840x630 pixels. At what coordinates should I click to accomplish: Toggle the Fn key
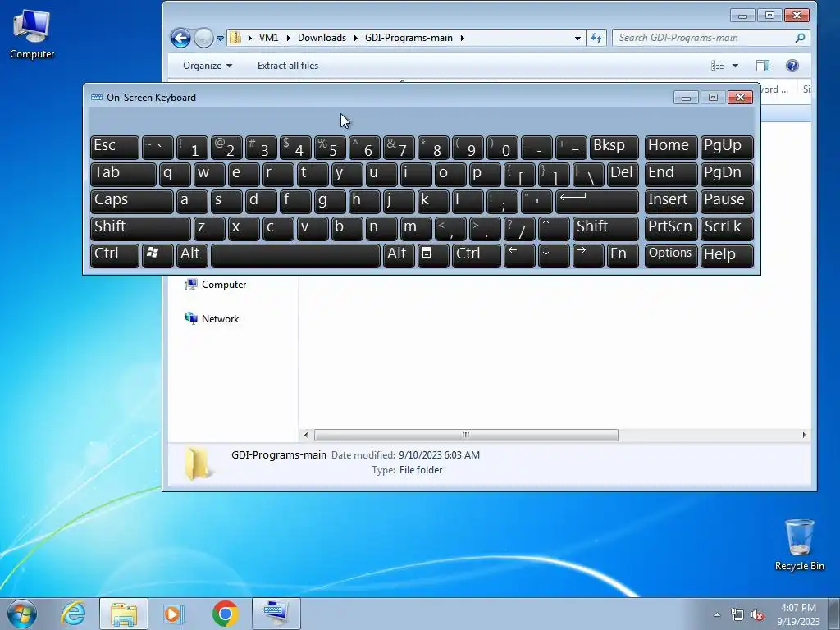click(623, 255)
